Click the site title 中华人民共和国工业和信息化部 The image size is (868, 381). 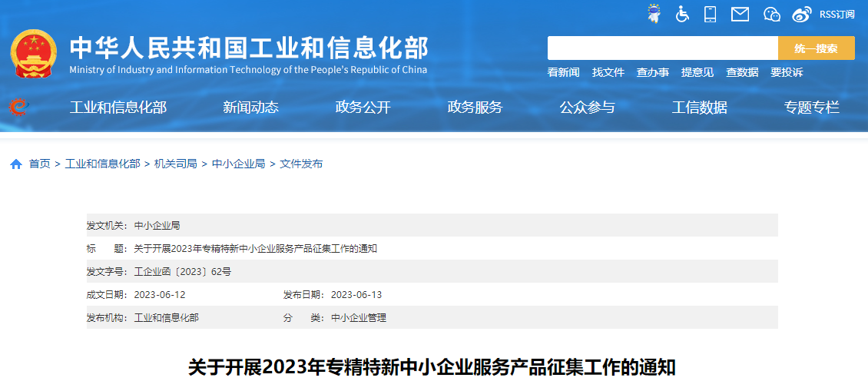coord(249,48)
